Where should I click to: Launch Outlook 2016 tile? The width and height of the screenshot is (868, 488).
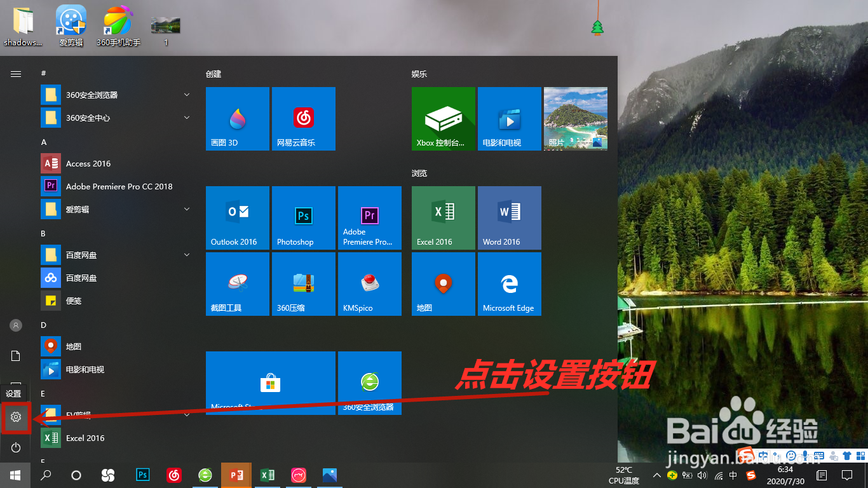pyautogui.click(x=237, y=218)
